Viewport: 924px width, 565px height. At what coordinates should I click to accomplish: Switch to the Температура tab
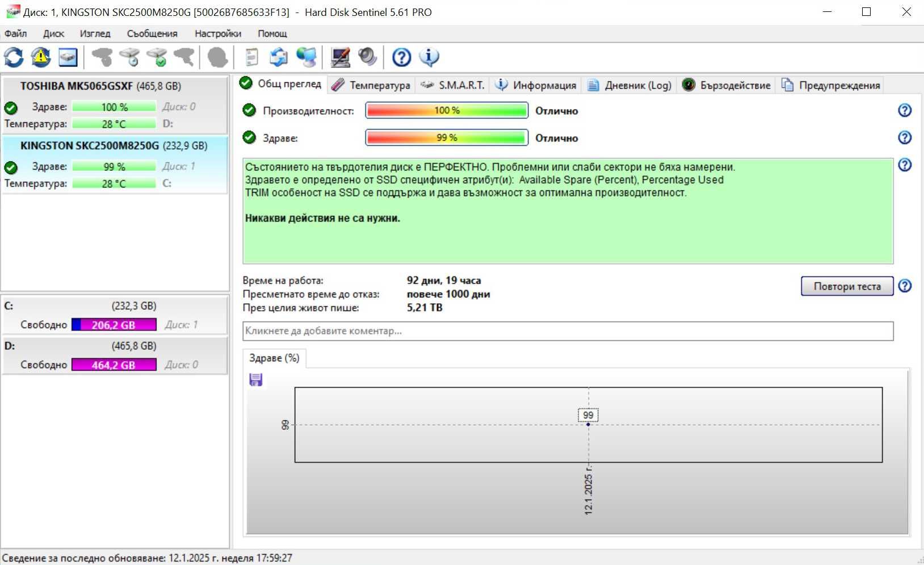pos(371,85)
